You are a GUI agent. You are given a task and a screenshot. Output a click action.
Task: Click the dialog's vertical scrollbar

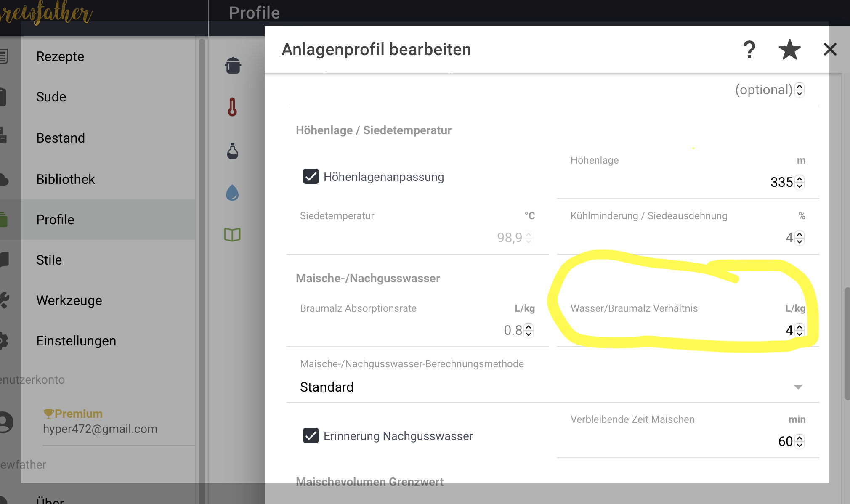point(847,343)
